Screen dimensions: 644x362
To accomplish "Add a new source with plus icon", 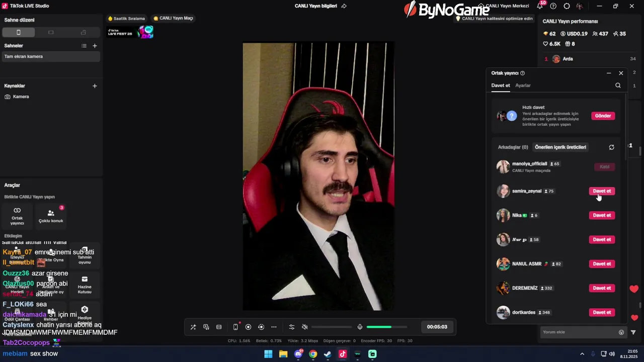I will [x=95, y=86].
